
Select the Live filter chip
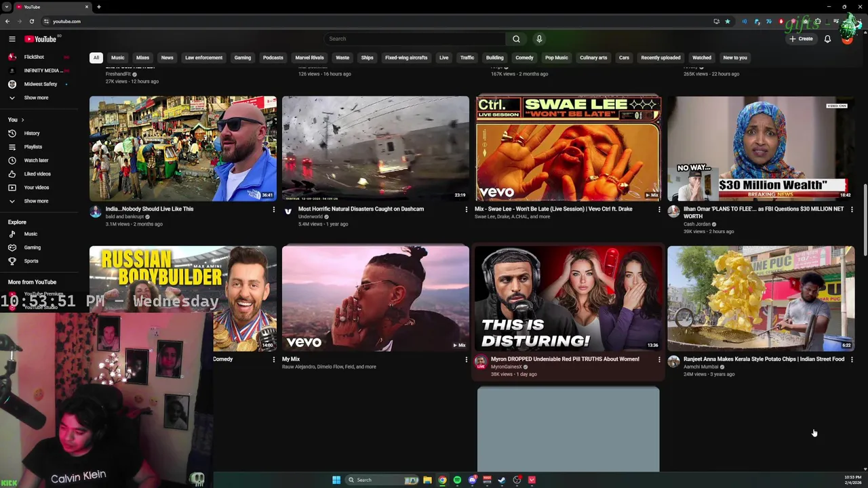point(443,58)
